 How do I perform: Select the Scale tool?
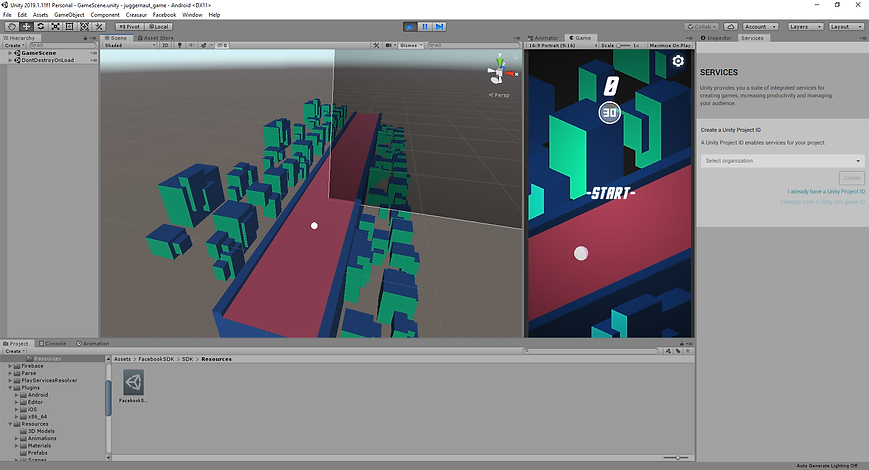55,26
